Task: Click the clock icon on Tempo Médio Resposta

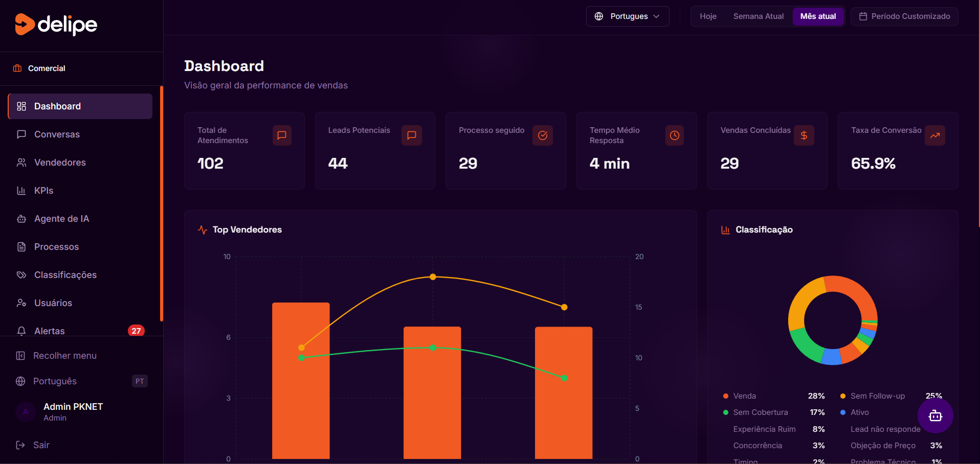Action: pyautogui.click(x=674, y=135)
